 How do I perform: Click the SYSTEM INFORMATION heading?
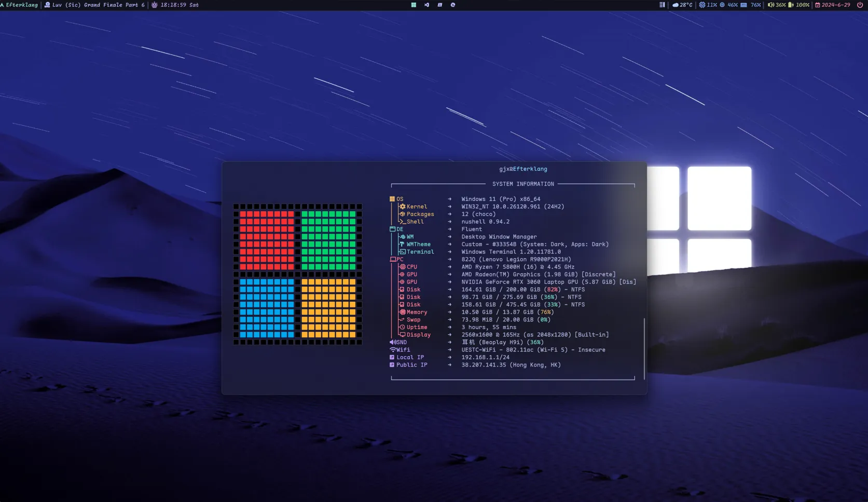coord(523,184)
